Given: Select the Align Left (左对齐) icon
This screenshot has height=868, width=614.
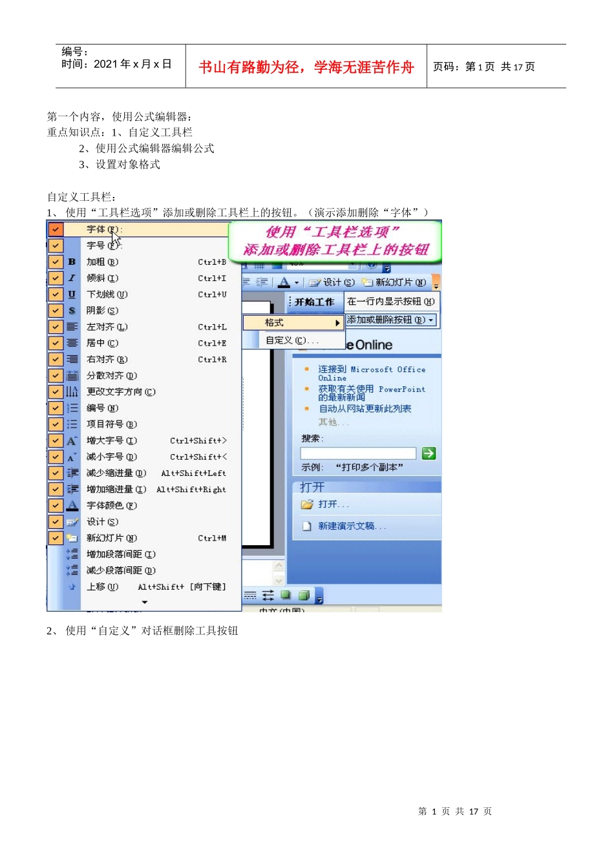Looking at the screenshot, I should tap(72, 327).
